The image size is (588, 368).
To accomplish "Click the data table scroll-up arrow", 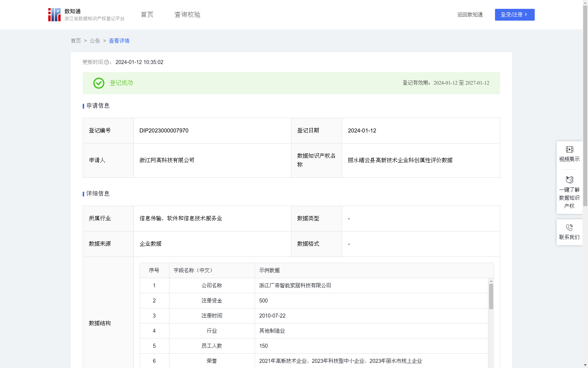I will point(491,281).
